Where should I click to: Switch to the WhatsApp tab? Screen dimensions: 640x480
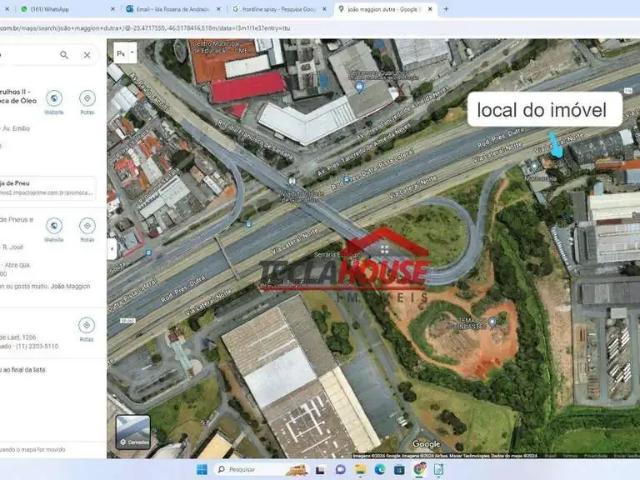point(50,9)
